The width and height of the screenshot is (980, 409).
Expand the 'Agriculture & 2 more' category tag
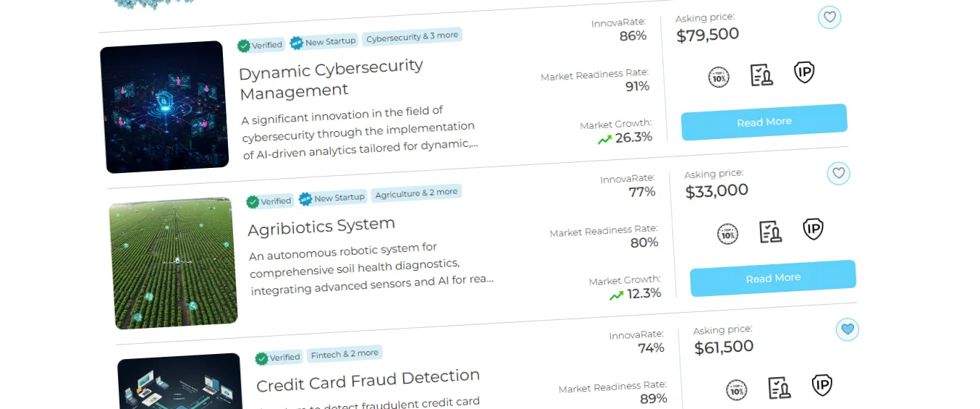pos(416,193)
